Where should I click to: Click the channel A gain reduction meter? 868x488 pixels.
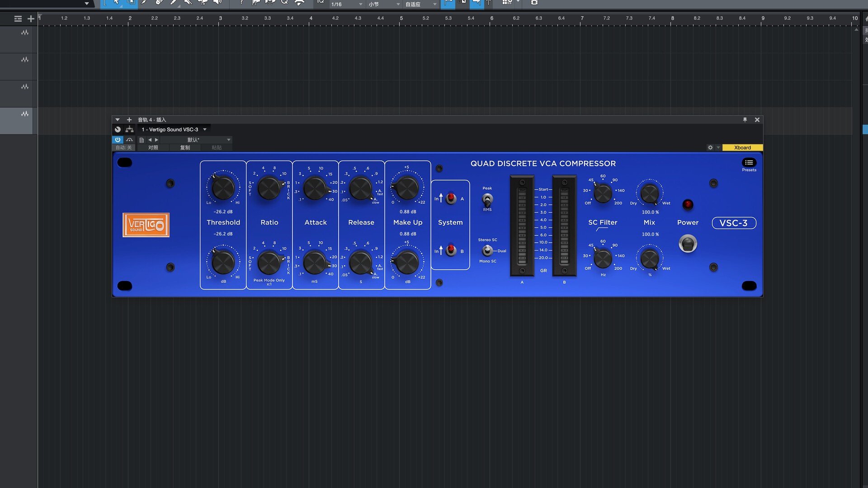point(522,226)
